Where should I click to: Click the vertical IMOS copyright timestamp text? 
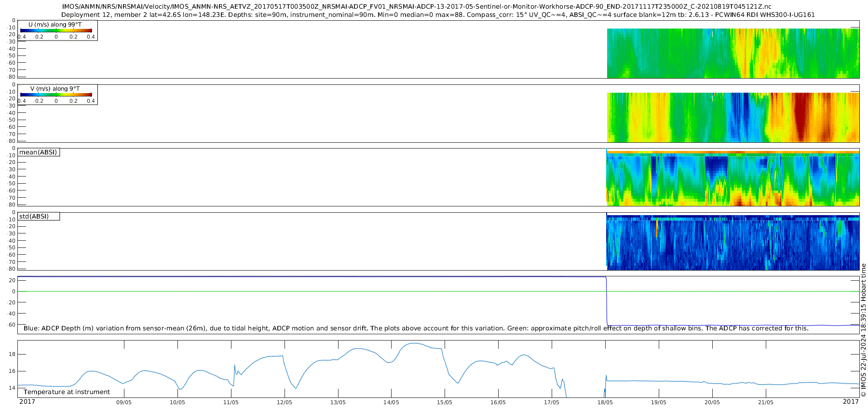[863, 330]
